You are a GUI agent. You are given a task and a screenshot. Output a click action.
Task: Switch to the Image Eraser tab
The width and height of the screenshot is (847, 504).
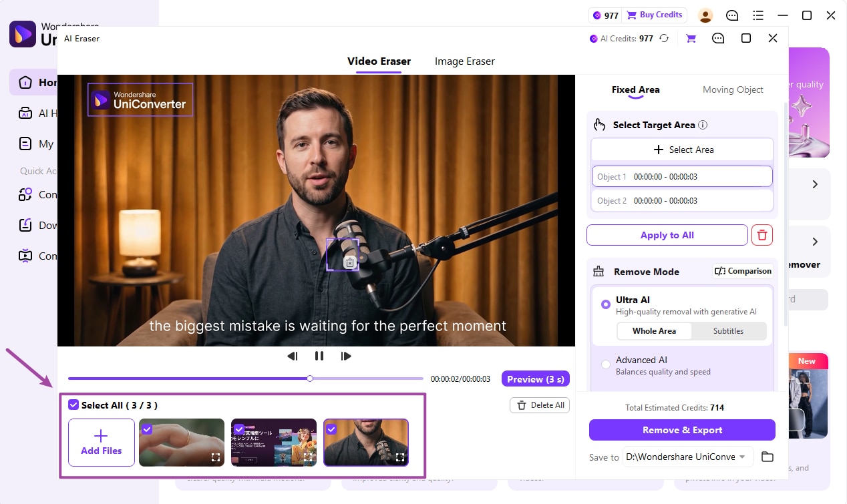click(x=465, y=61)
